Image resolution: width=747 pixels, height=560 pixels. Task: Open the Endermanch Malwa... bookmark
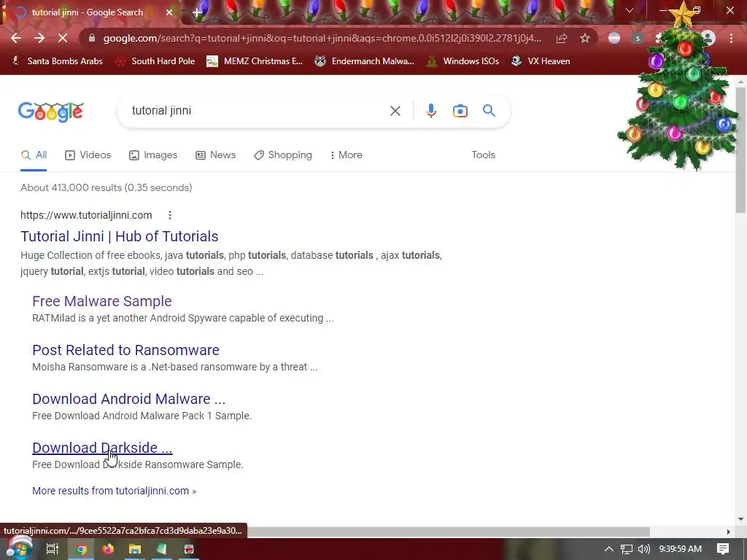(365, 61)
